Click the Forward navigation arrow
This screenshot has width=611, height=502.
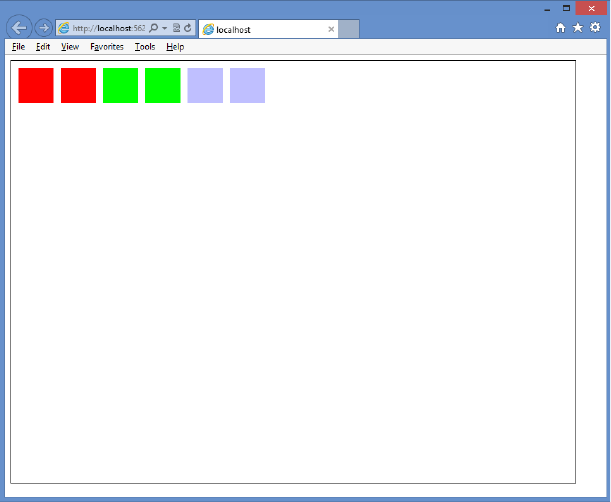44,28
